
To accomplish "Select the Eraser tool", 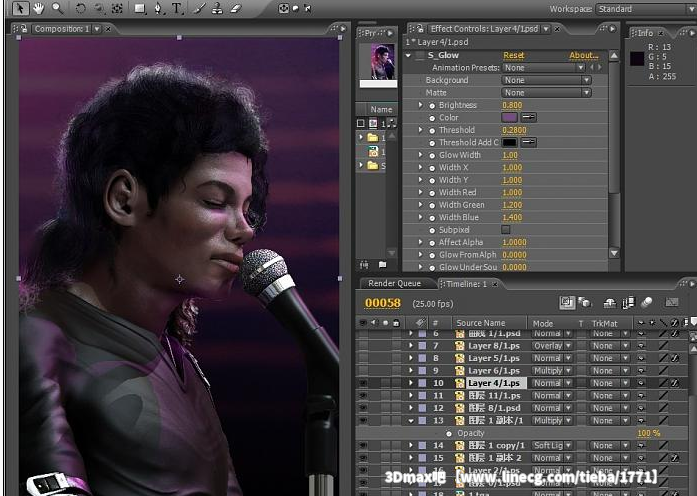I will click(236, 8).
